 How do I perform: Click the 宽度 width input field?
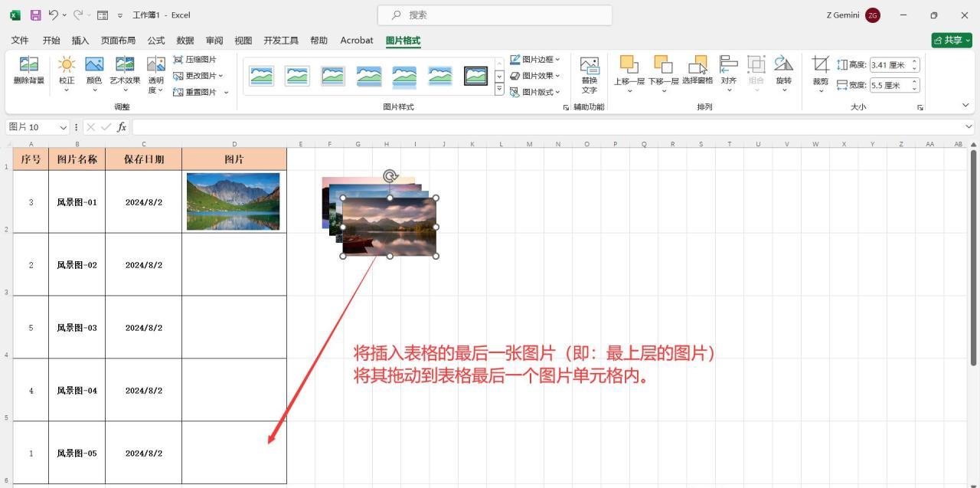pyautogui.click(x=889, y=85)
